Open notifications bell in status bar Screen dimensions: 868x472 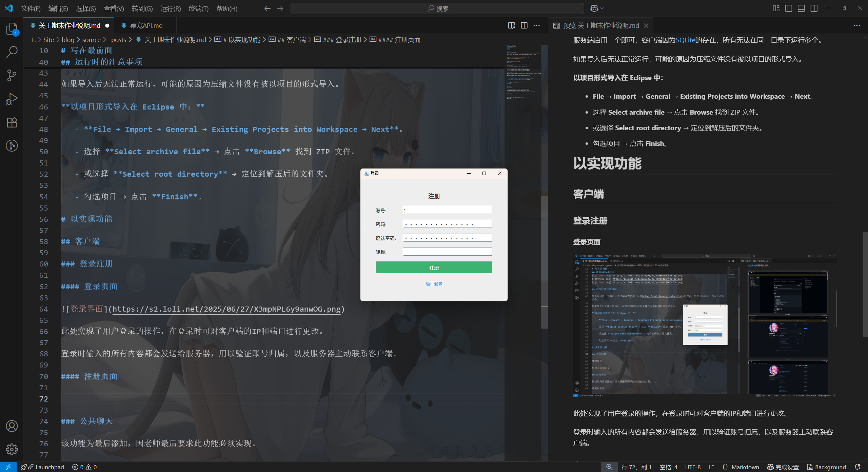857,467
